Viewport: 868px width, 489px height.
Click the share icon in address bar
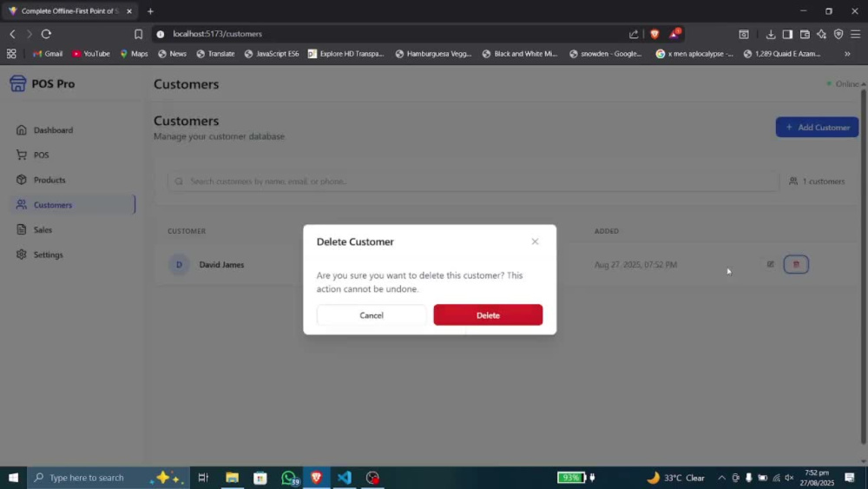634,34
